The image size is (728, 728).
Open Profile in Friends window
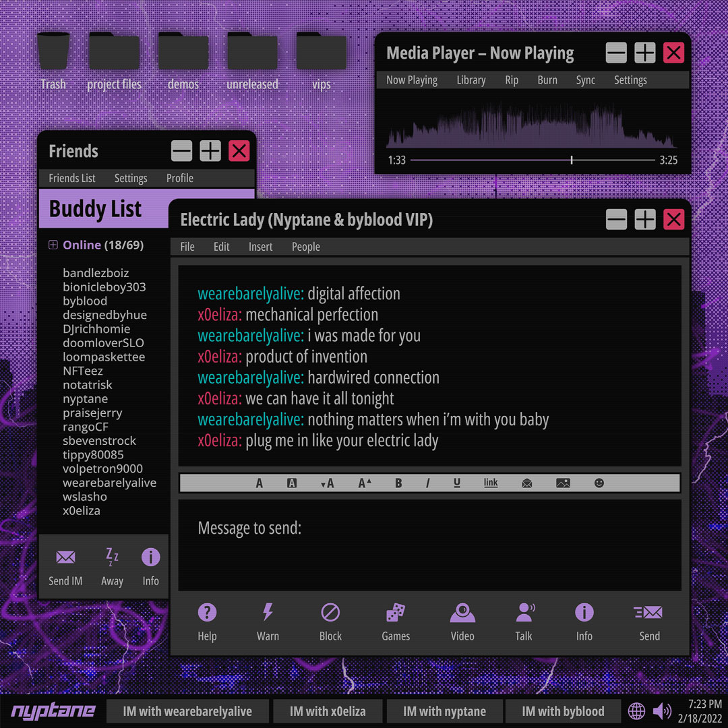click(x=180, y=178)
